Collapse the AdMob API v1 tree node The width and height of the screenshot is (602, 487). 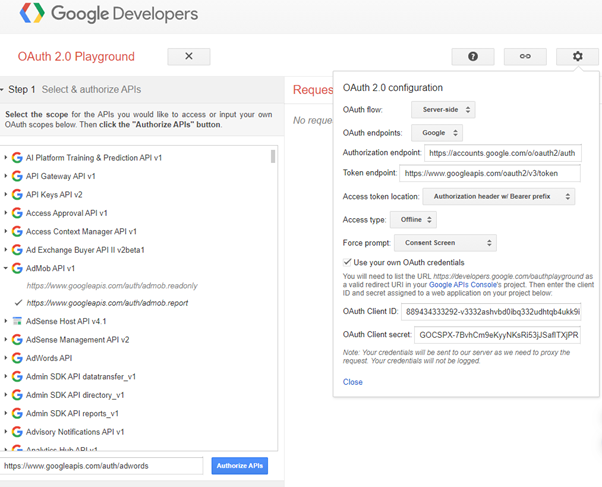(5, 268)
